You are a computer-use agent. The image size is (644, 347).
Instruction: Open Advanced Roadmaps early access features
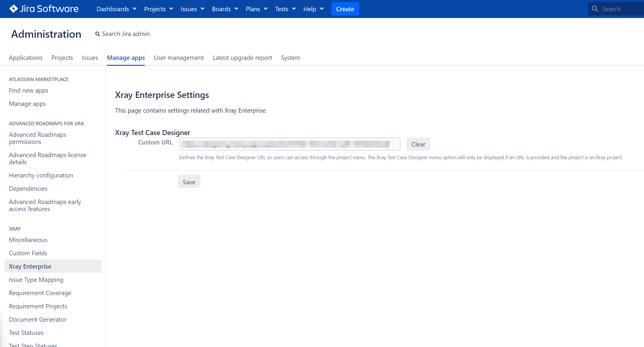tap(45, 205)
